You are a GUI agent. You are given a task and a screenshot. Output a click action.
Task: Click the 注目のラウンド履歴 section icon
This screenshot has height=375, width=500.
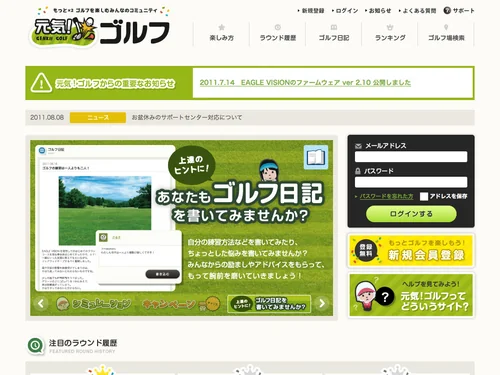click(36, 346)
